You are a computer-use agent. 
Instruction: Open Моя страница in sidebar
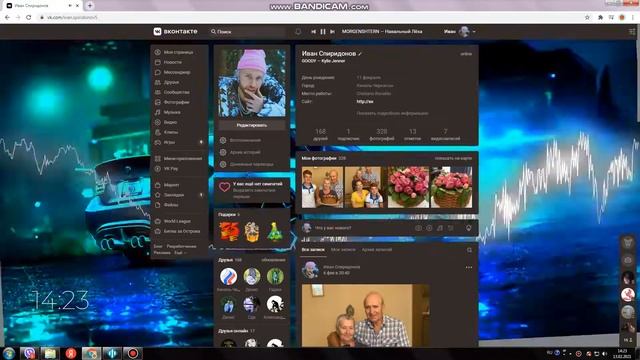click(178, 52)
